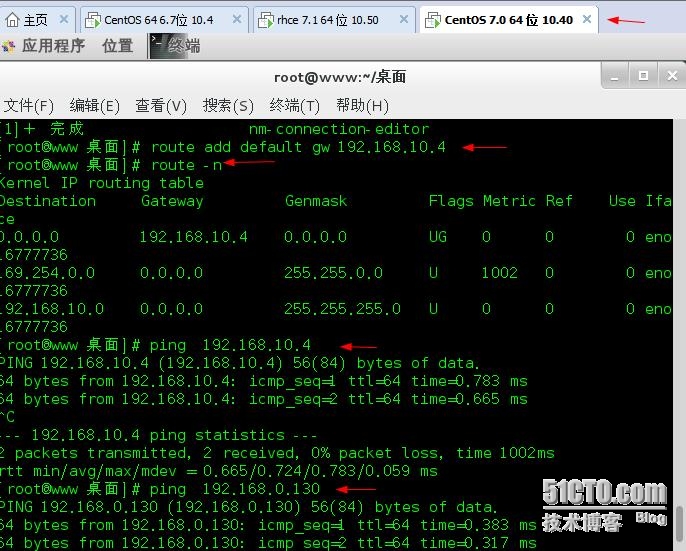Image resolution: width=686 pixels, height=551 pixels.
Task: Click VM icon on CentOS 7.0 tab
Action: coord(433,20)
